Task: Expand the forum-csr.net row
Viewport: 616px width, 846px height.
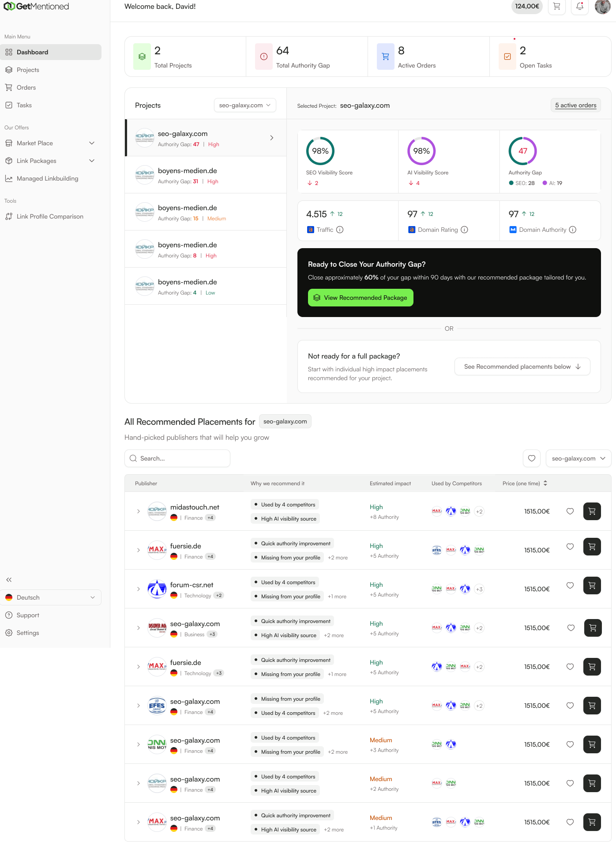Action: tap(139, 589)
